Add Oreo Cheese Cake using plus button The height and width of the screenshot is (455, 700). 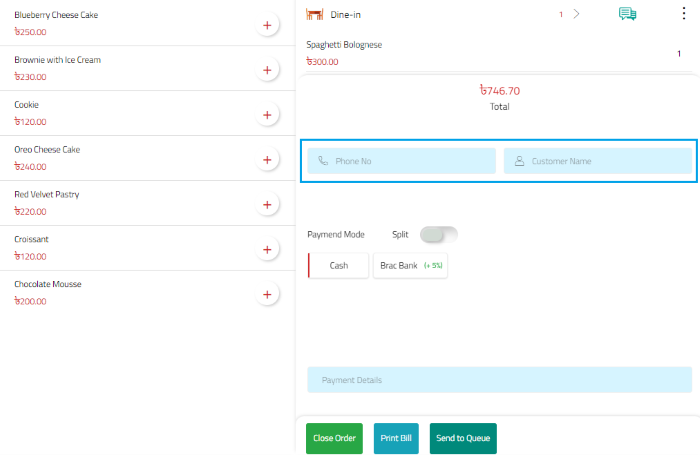click(267, 160)
